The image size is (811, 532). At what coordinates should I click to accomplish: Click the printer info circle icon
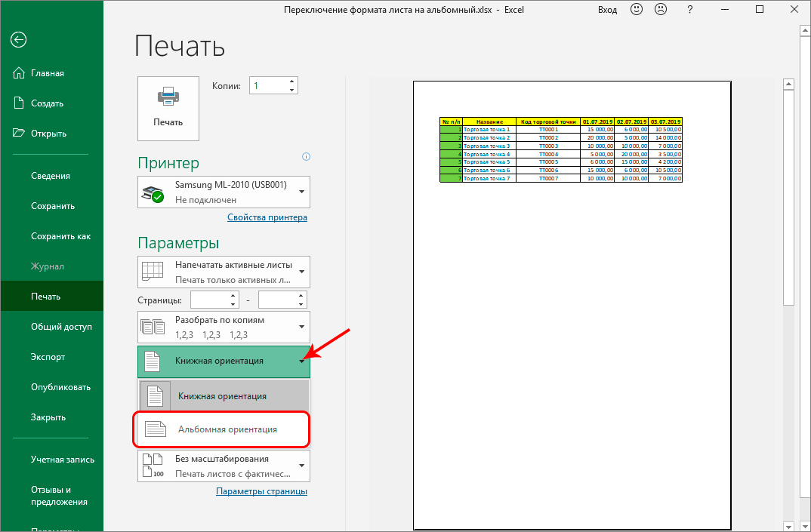(x=306, y=157)
